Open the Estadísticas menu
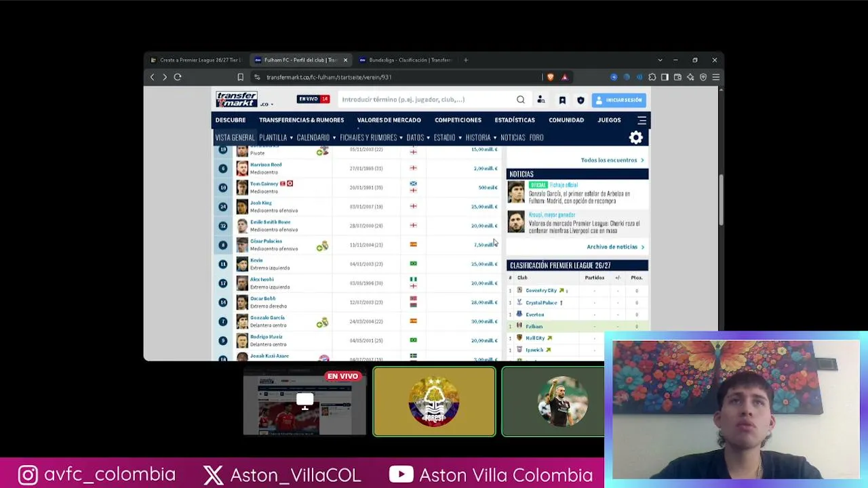This screenshot has width=868, height=488. [x=515, y=120]
